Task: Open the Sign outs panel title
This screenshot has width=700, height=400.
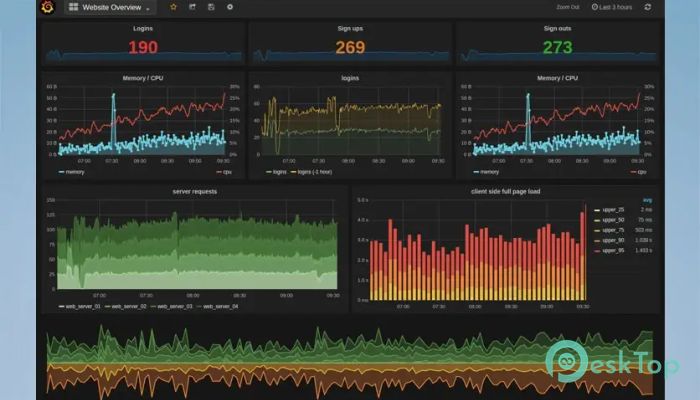Action: 557,28
